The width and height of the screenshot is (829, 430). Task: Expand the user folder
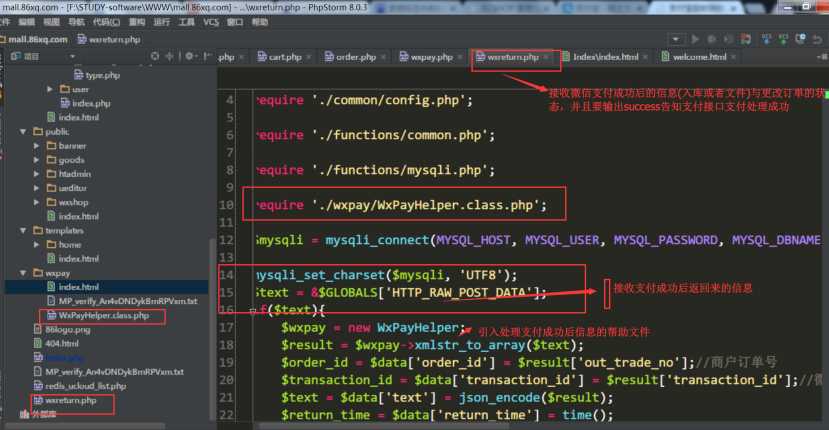50,89
